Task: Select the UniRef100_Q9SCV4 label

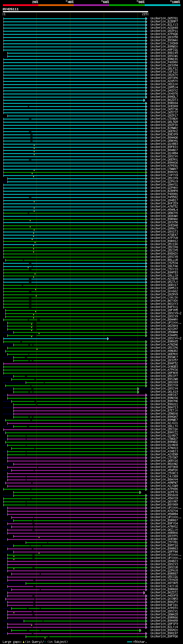Action: click(164, 388)
